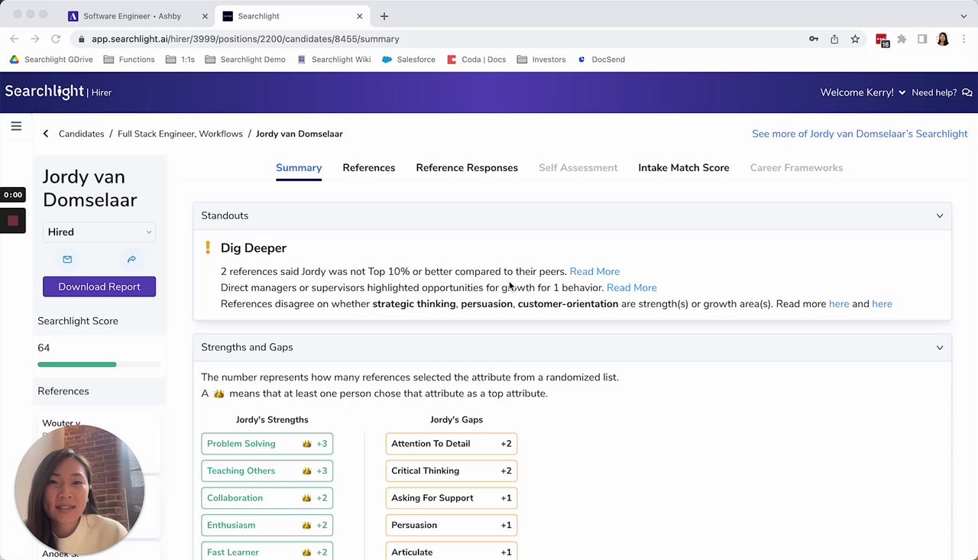Open the Welcome Kerry user menu
978x560 pixels.
pyautogui.click(x=863, y=92)
